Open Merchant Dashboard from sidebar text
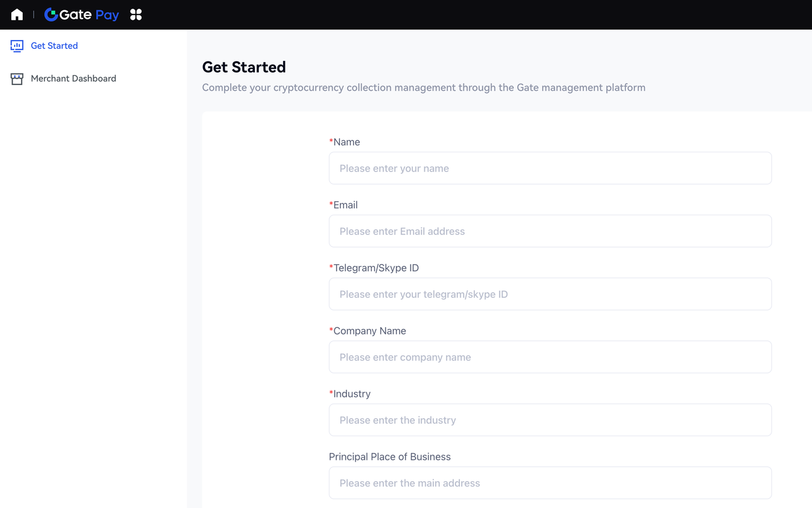 pyautogui.click(x=74, y=79)
